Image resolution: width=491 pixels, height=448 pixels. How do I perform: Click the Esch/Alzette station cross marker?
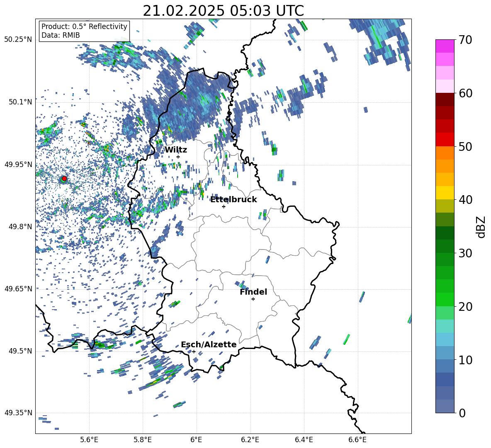(x=194, y=351)
